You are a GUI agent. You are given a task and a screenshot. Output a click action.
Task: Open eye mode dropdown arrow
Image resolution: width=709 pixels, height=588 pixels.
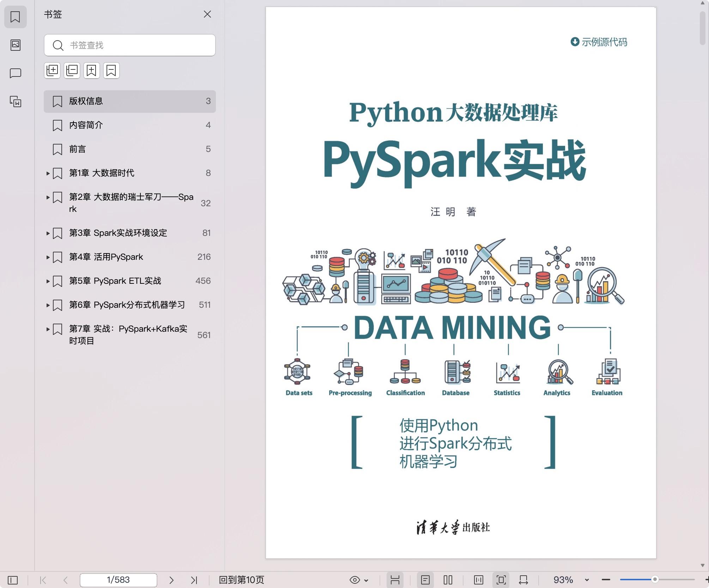(x=366, y=580)
